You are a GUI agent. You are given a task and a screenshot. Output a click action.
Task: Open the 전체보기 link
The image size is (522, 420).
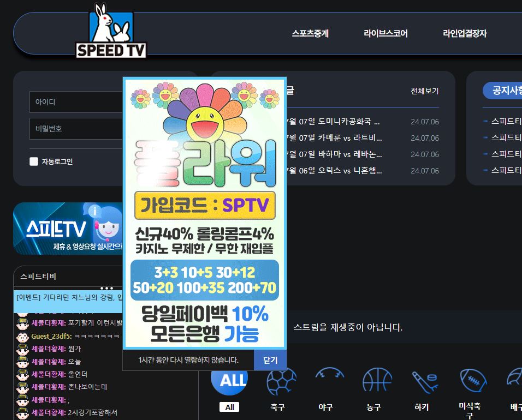[x=424, y=91]
